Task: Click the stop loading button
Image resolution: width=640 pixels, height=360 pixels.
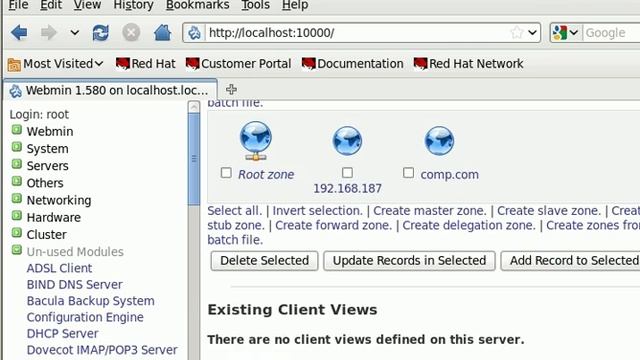Action: click(131, 33)
